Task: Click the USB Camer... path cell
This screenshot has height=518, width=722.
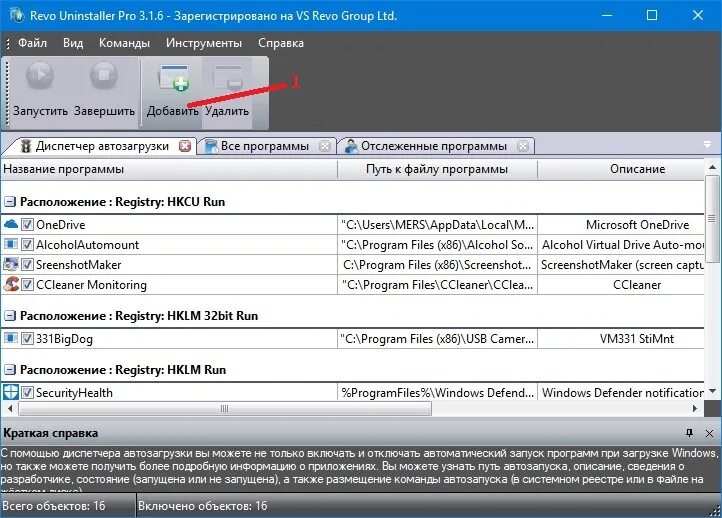Action: click(437, 339)
